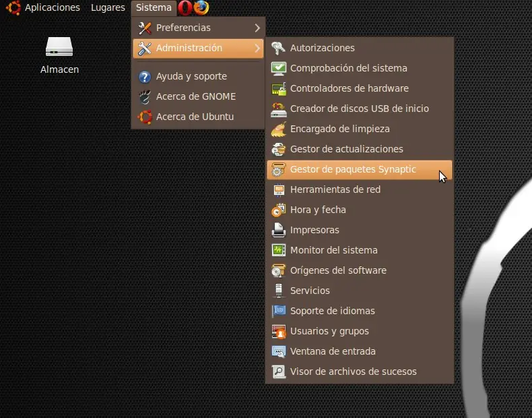Launch Gestor de paquetes Synaptic
The height and width of the screenshot is (418, 532).
(x=360, y=169)
